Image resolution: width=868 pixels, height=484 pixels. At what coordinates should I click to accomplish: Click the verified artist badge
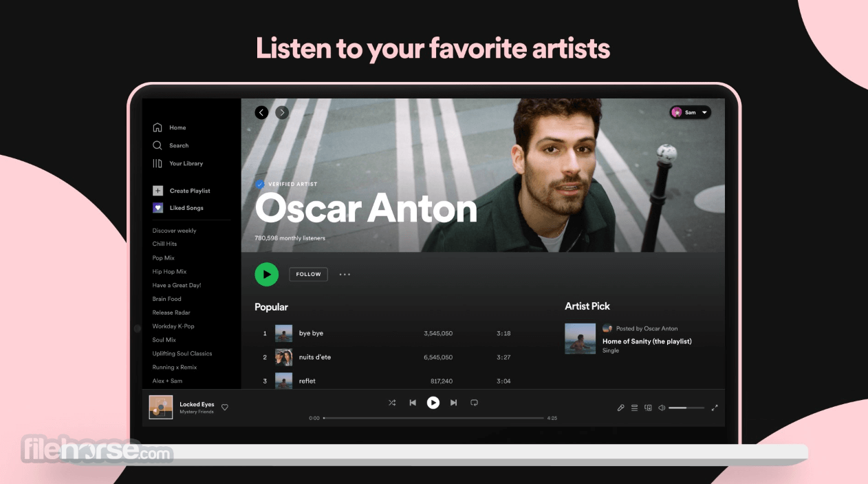(x=259, y=184)
